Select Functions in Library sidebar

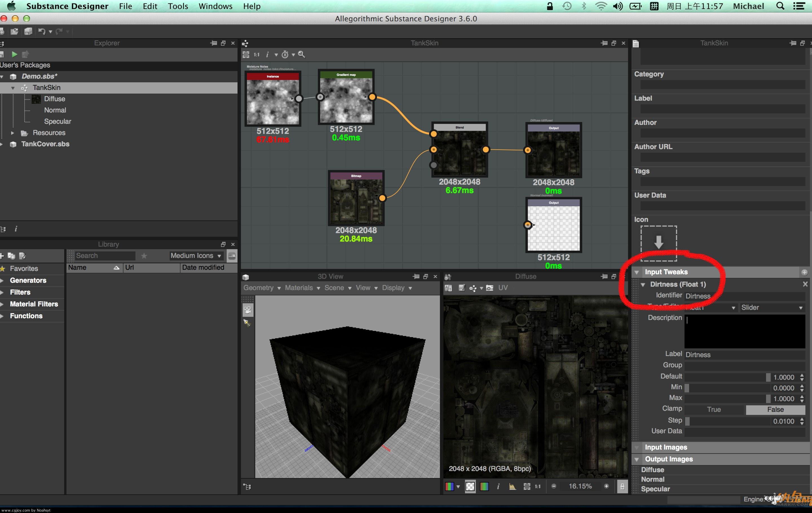tap(26, 316)
